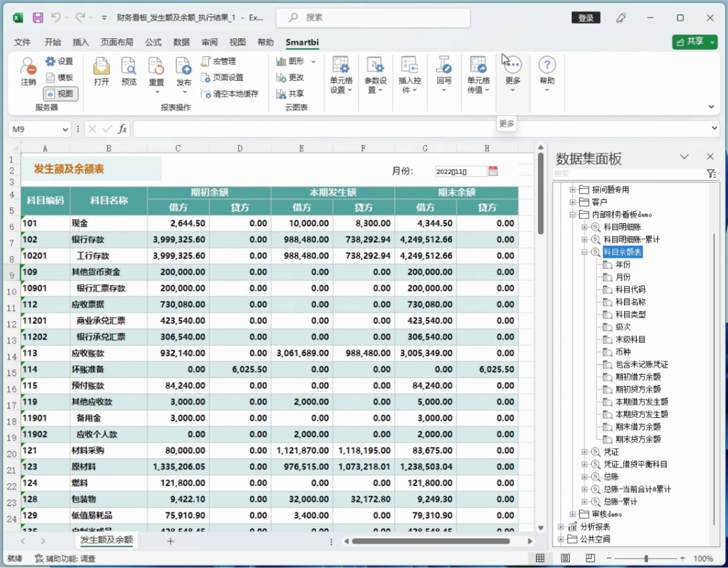Open 单元格设置 cell settings

[x=341, y=75]
